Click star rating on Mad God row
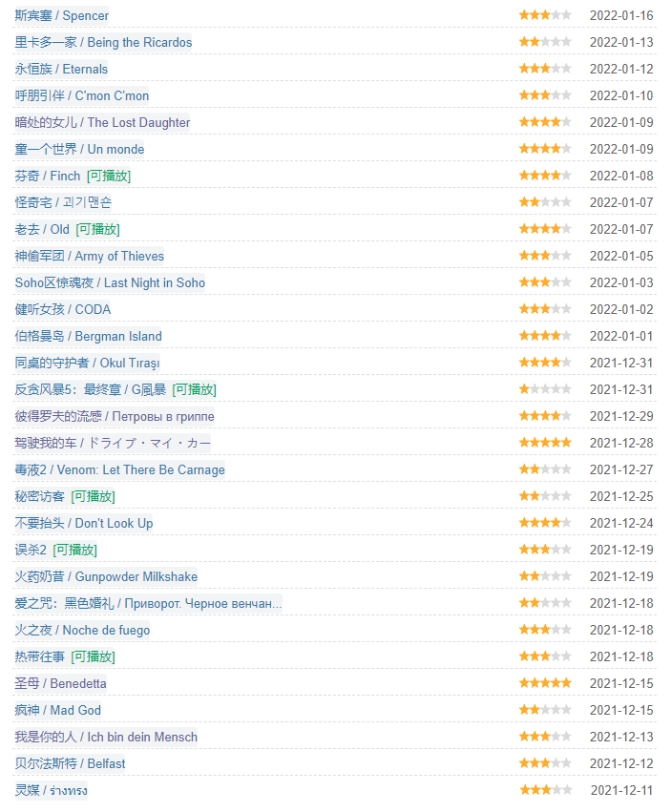Viewport: 671px width, 812px height. point(545,710)
